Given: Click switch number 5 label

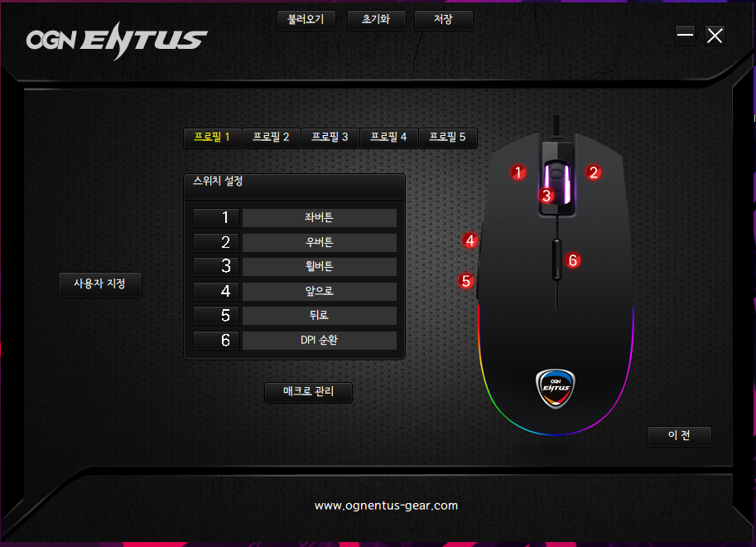Looking at the screenshot, I should pos(216,316).
